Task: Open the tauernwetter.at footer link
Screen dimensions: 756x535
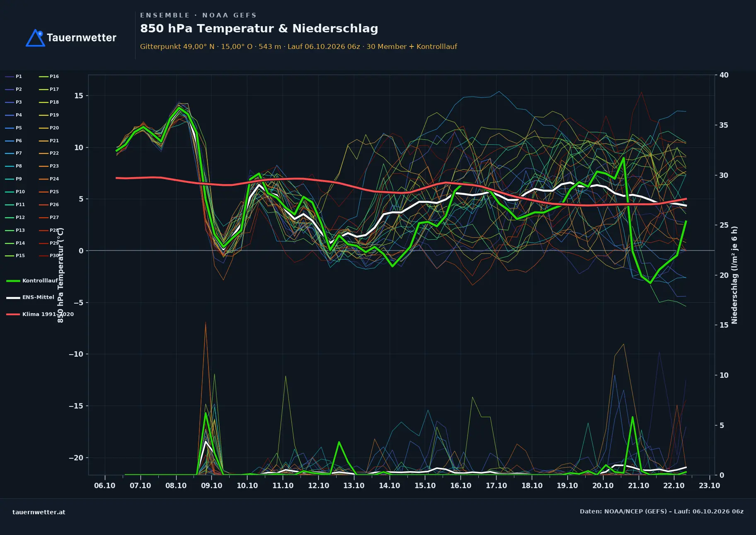Action: [x=39, y=512]
